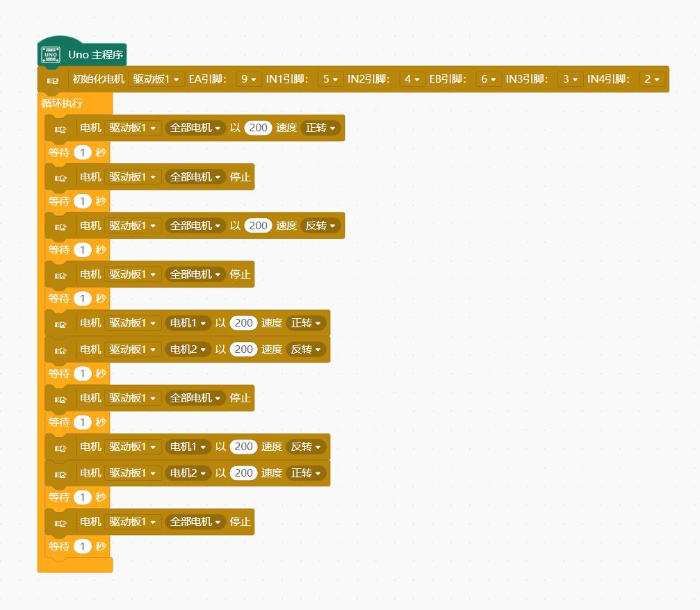Open 驱动板1 dropdown in 电机1 正转 block
Viewport: 700px width, 610px height.
(132, 322)
